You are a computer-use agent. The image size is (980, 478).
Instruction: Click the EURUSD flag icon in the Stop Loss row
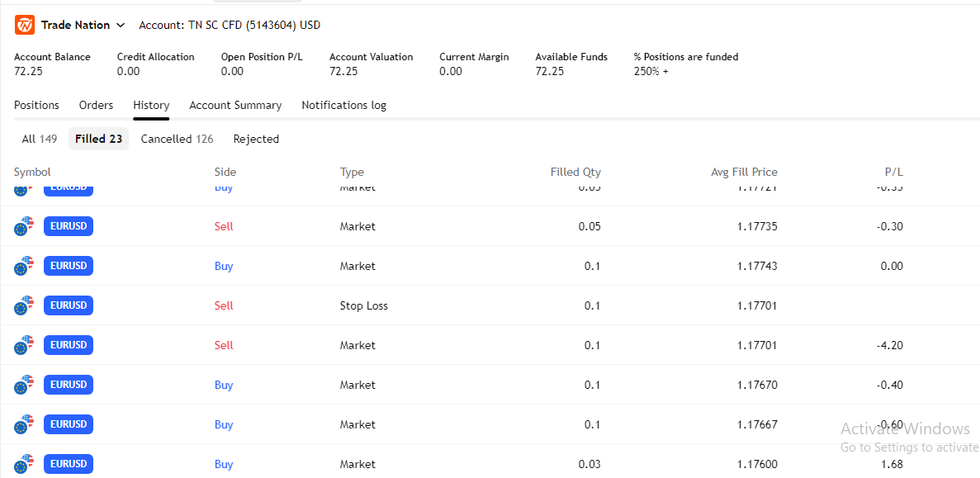(x=25, y=305)
